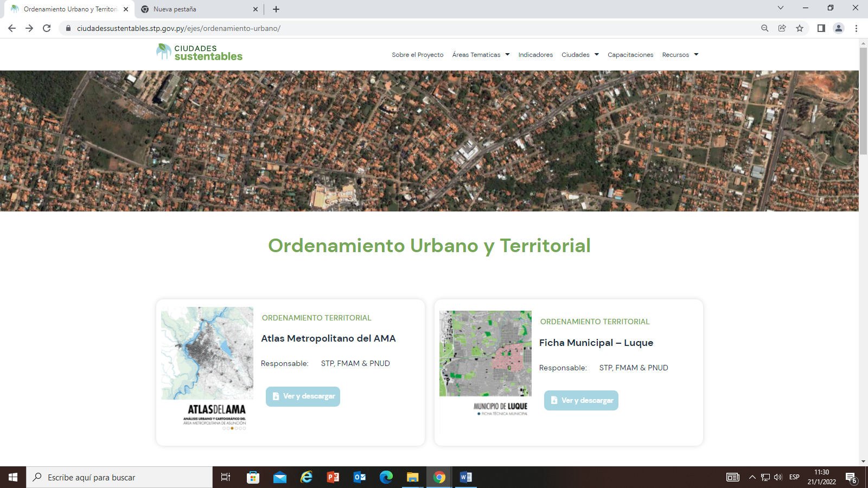Switch to the Nueva pestaña tab
The width and height of the screenshot is (868, 488).
tap(195, 9)
